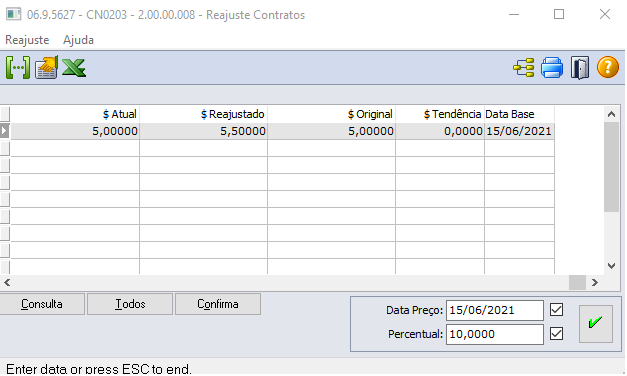Click vertical scrollbar down arrow
The image size is (627, 376).
click(x=611, y=266)
